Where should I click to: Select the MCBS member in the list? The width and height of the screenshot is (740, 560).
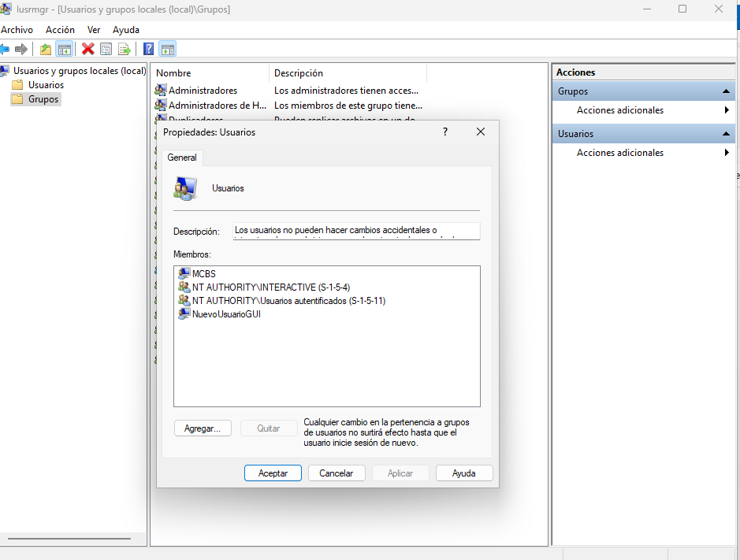(x=203, y=274)
